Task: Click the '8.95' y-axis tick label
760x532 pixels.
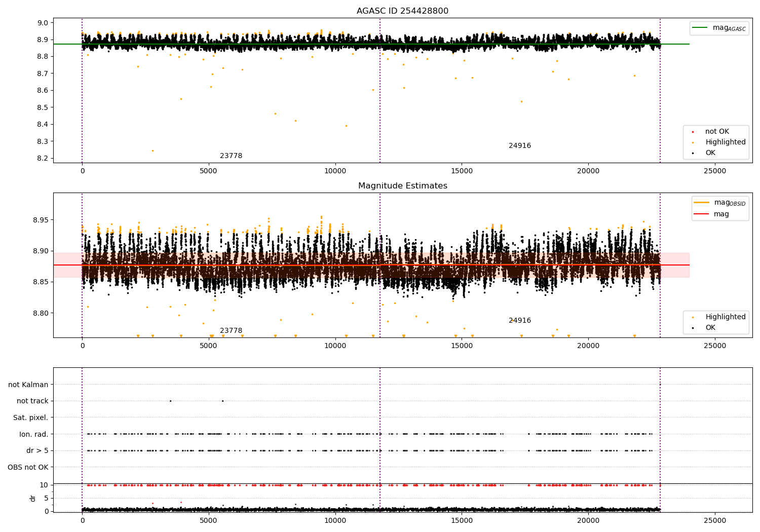Action: 41,220
